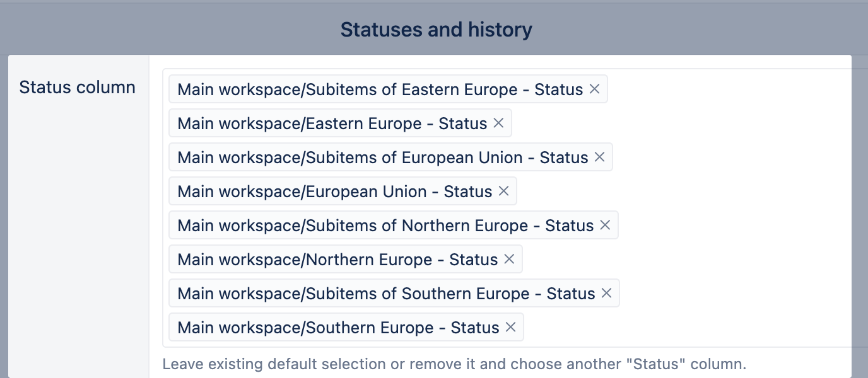Select the Subitems of Southern Europe tag label
868x378 pixels.
pos(386,294)
